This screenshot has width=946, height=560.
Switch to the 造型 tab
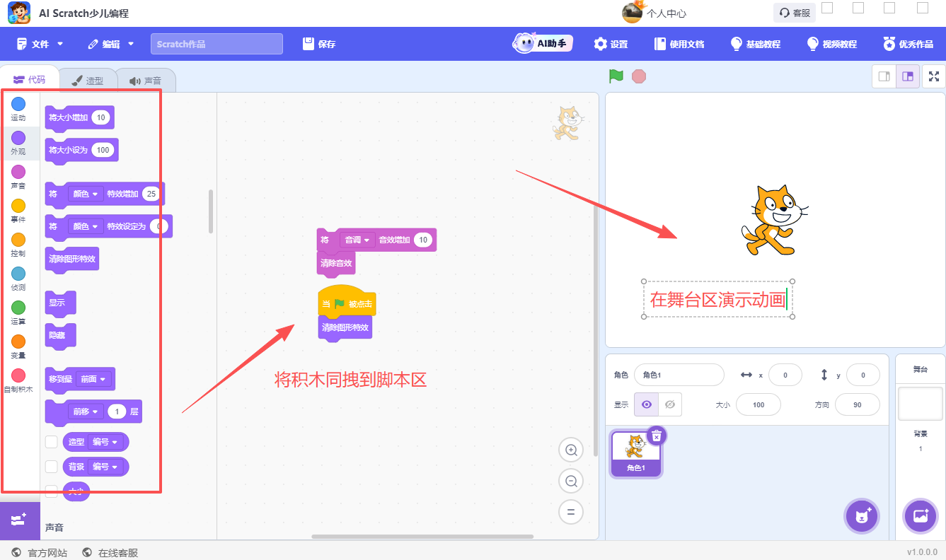point(88,80)
